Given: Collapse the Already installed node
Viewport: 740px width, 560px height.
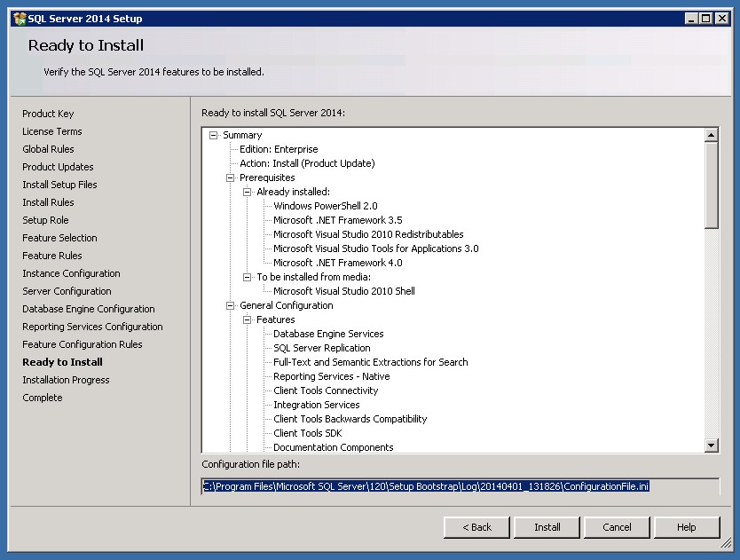Looking at the screenshot, I should [x=248, y=192].
